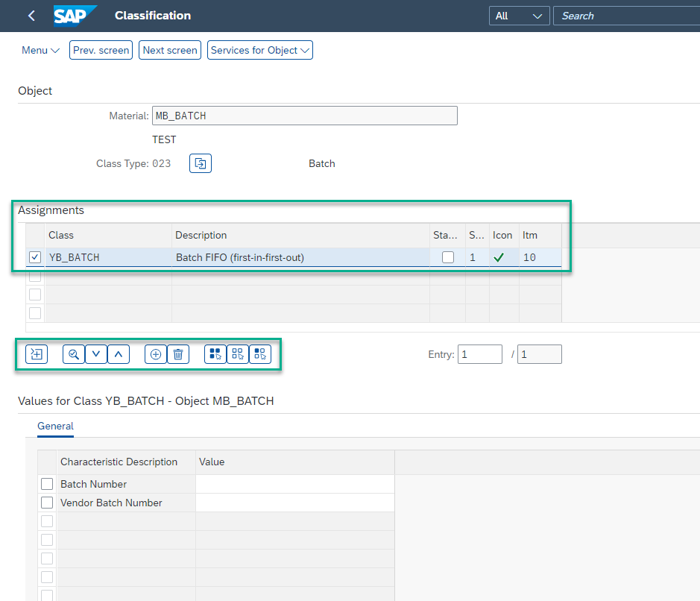Click the Class column header
This screenshot has width=700, height=601.
coord(109,236)
